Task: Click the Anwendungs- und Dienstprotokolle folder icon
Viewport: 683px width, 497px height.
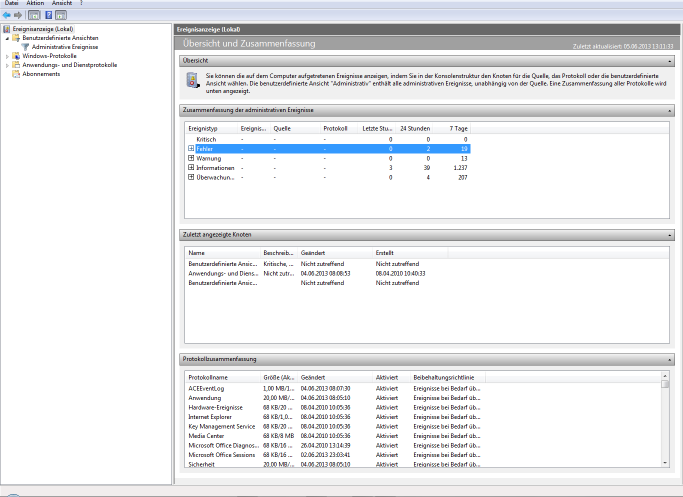Action: click(x=16, y=65)
